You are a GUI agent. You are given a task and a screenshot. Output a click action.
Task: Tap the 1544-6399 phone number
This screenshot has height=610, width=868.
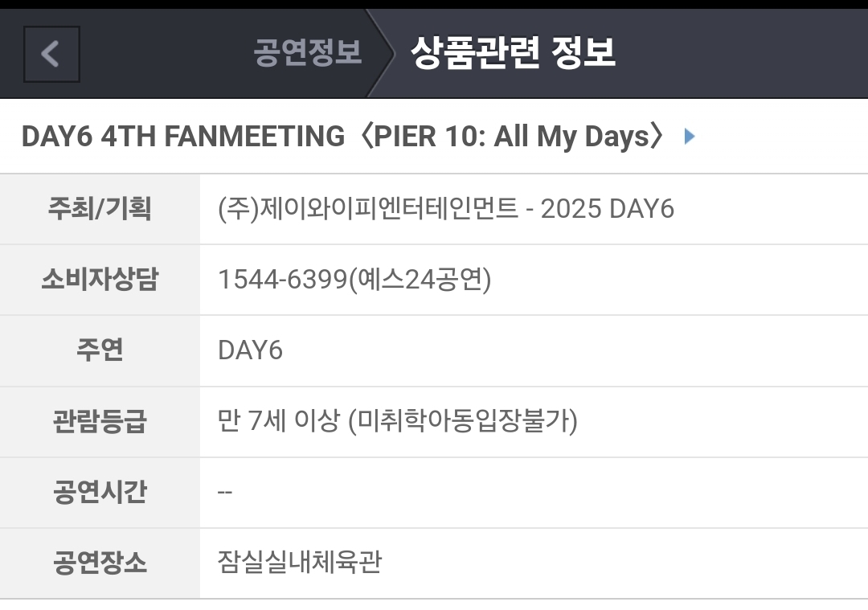(283, 280)
